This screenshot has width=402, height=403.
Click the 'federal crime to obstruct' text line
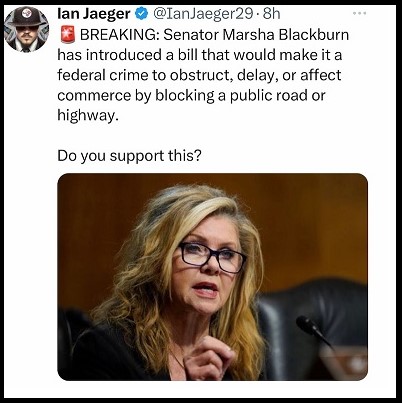tap(199, 75)
